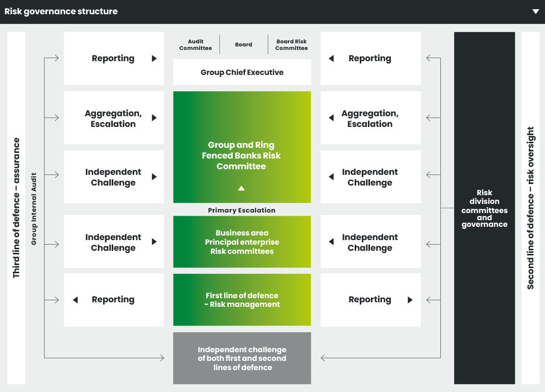Click the Group Chief Executive box
The image size is (545, 392).
coord(242,72)
